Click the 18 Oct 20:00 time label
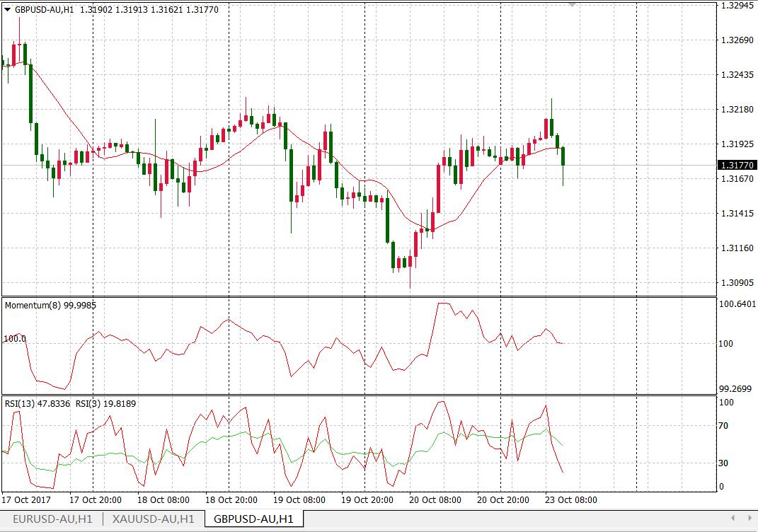The height and width of the screenshot is (532, 758). point(231,499)
